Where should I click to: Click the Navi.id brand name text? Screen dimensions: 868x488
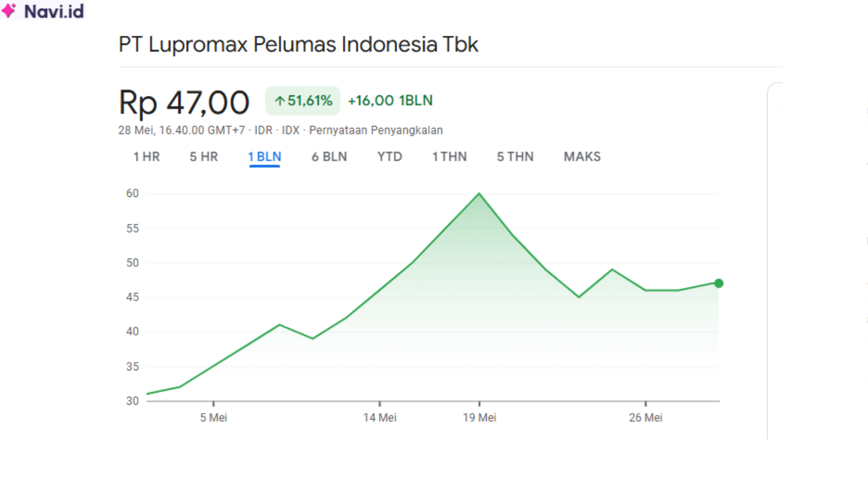tap(53, 11)
